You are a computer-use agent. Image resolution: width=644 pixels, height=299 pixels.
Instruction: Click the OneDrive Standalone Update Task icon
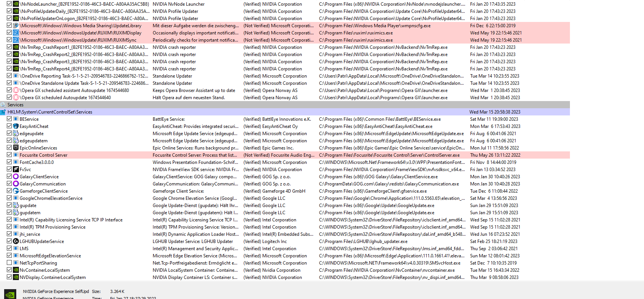click(16, 83)
